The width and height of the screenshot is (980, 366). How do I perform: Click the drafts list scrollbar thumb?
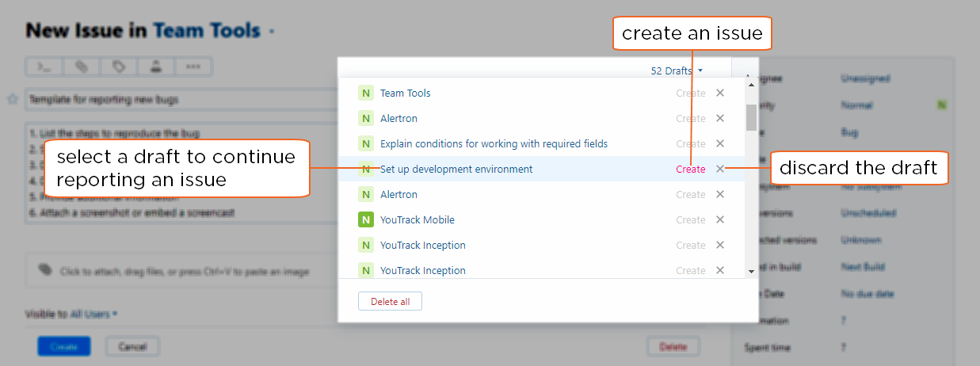[x=751, y=116]
